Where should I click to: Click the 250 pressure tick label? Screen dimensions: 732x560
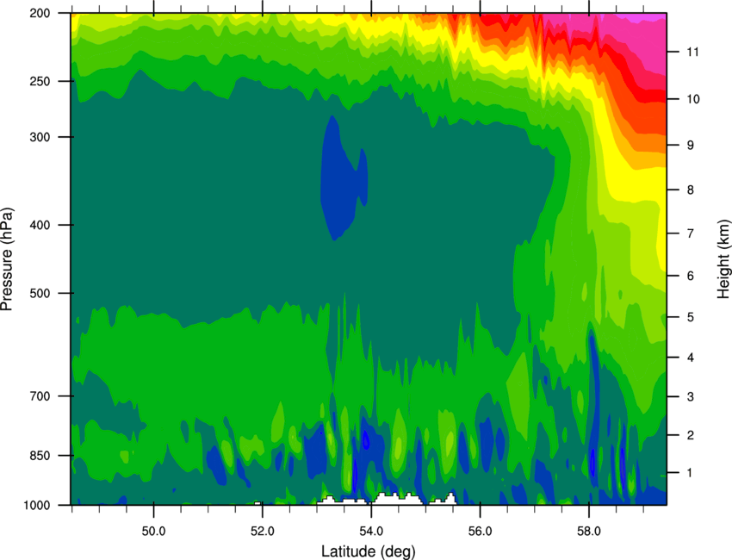40,81
